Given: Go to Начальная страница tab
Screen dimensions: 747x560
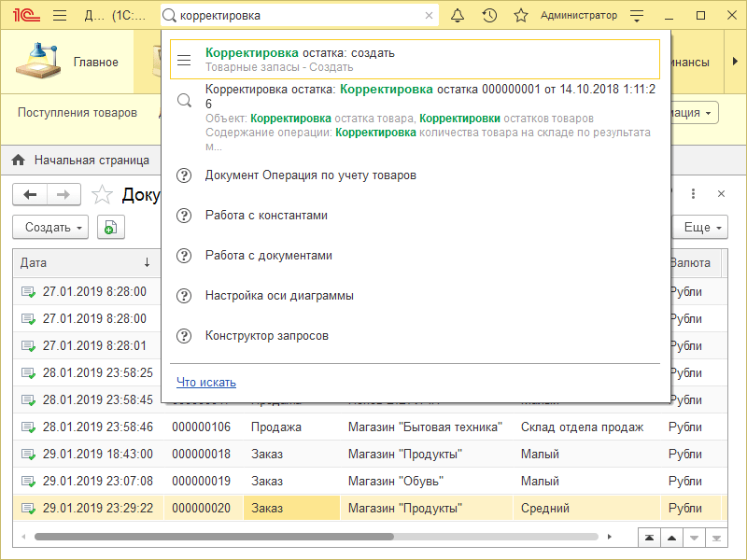Looking at the screenshot, I should point(92,160).
